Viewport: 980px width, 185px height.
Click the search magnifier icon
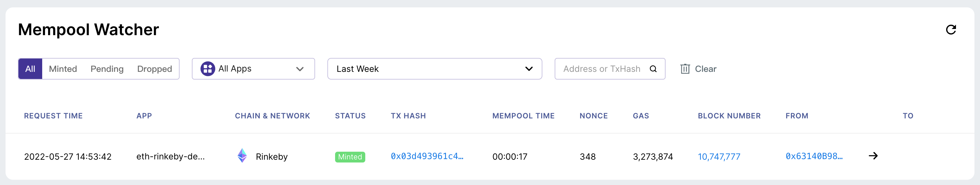click(x=653, y=69)
